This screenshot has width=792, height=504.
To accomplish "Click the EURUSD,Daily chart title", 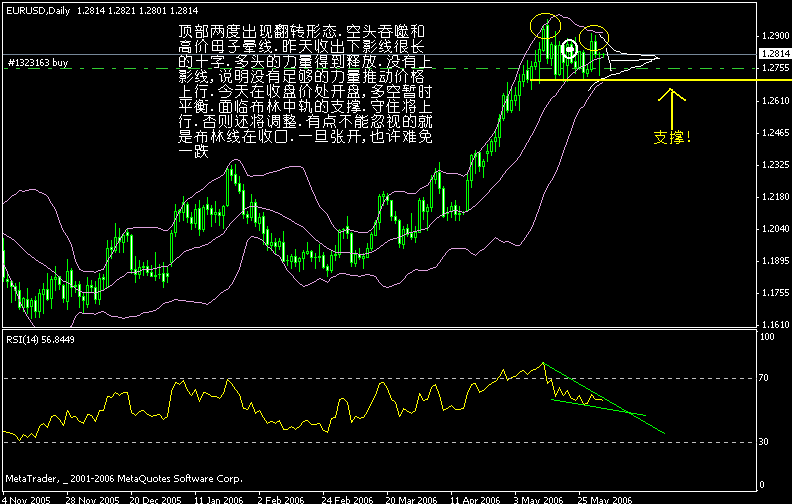I will coord(38,11).
